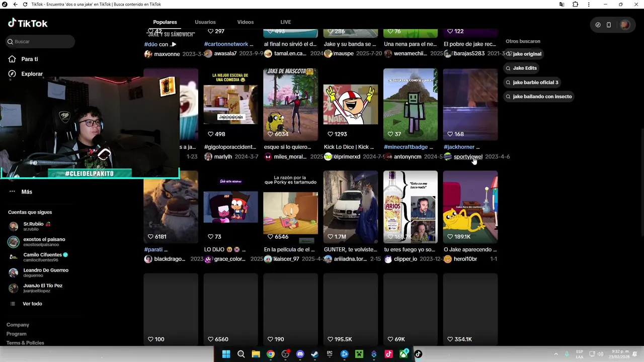Select suggested search 'jake barbie oficial 3'
644x362 pixels.
(532, 82)
